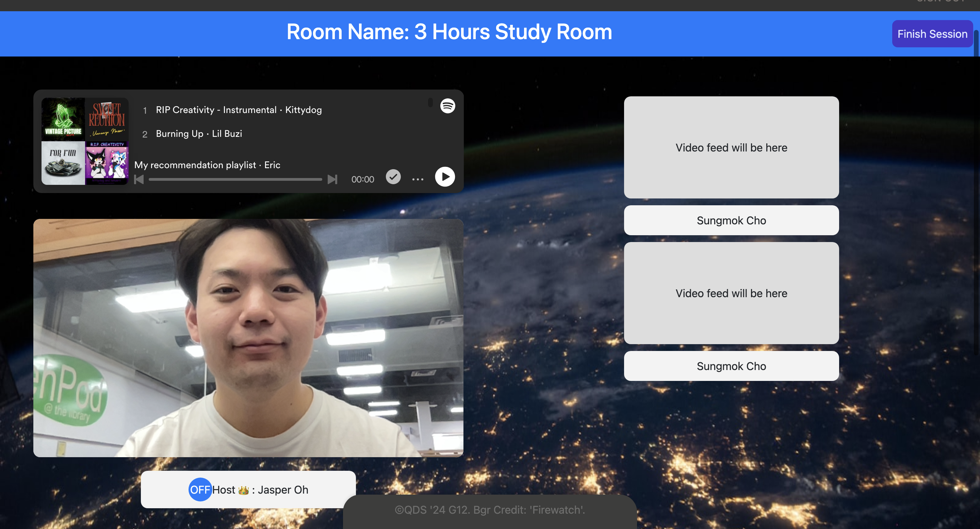Click the saved checkmark icon
This screenshot has width=980, height=529.
(x=393, y=177)
